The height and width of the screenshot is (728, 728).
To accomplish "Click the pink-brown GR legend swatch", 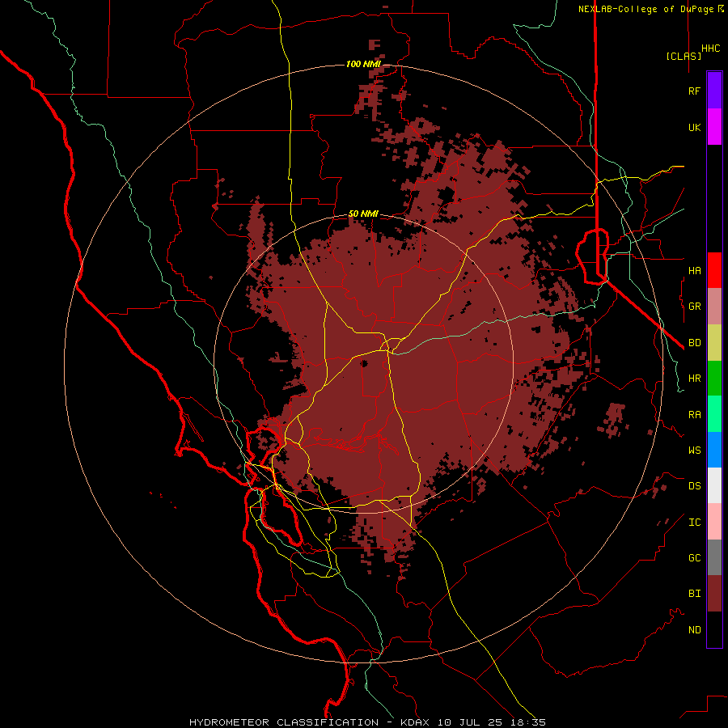I will pos(714,307).
